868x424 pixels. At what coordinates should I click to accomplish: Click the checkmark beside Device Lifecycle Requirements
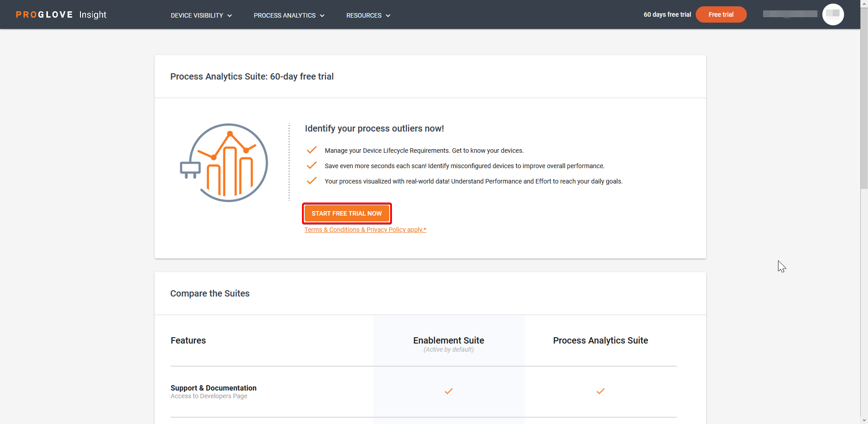311,150
